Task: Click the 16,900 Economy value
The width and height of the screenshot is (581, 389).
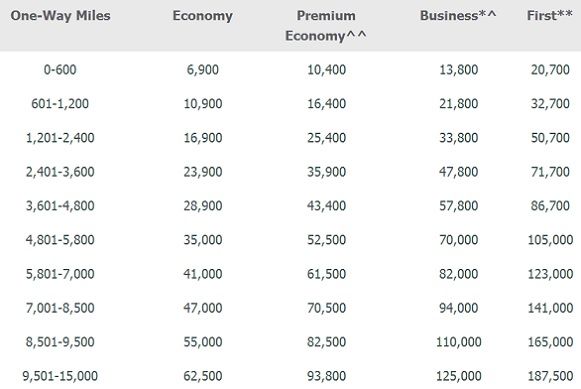Action: tap(203, 138)
